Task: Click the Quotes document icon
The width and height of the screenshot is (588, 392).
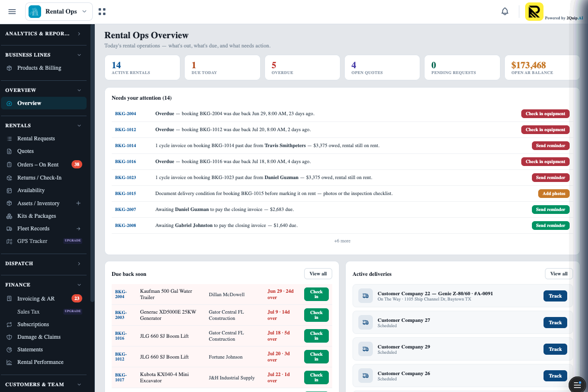Action: click(9, 151)
